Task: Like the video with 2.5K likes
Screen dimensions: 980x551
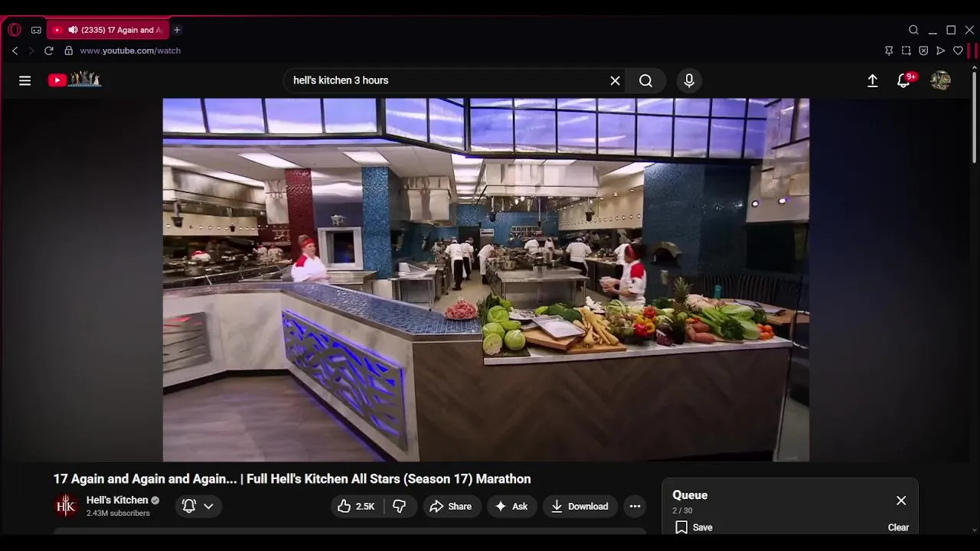Action: [x=357, y=506]
